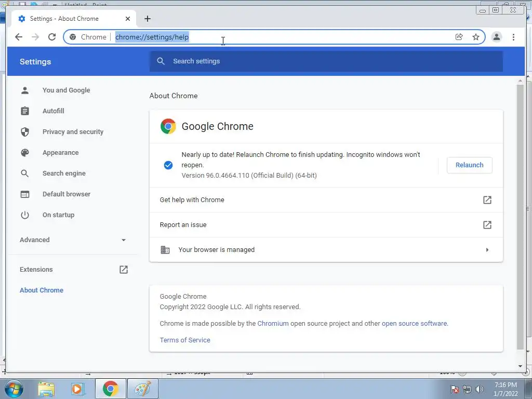Open On startup settings
The image size is (532, 399).
58,215
